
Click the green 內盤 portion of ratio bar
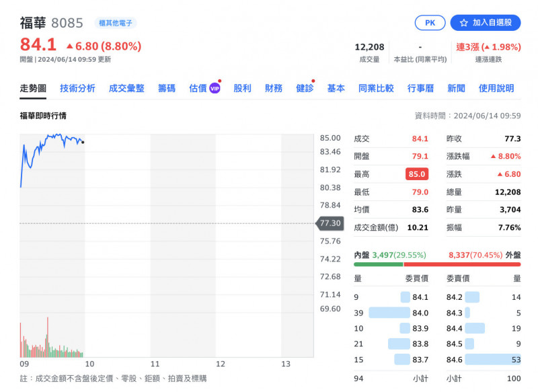pos(379,264)
